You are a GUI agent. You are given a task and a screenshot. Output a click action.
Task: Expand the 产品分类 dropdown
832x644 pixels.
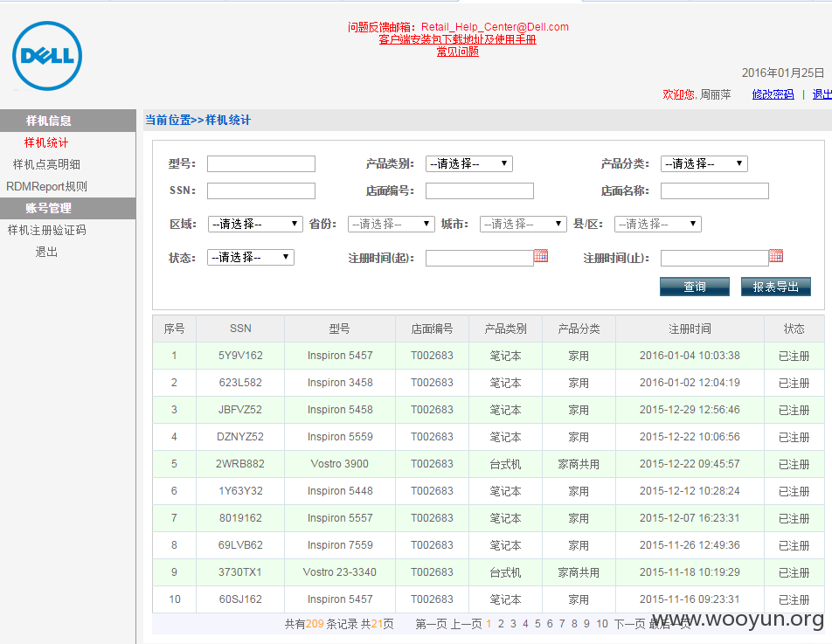tap(704, 164)
